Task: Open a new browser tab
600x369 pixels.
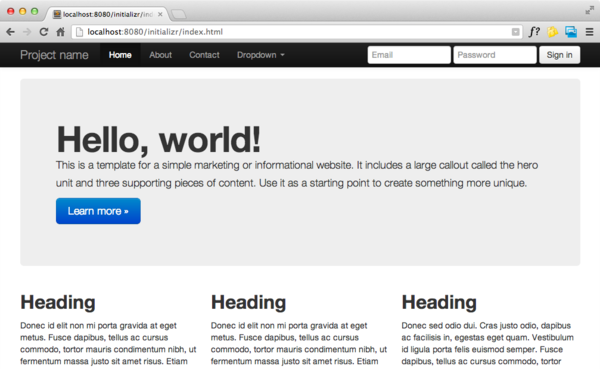Action: [x=178, y=15]
